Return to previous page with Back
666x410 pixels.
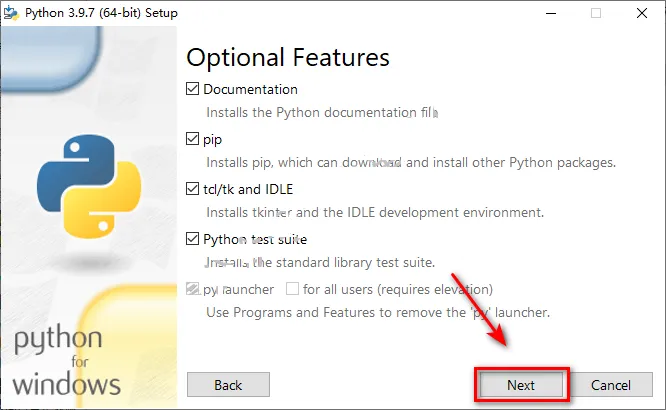228,385
